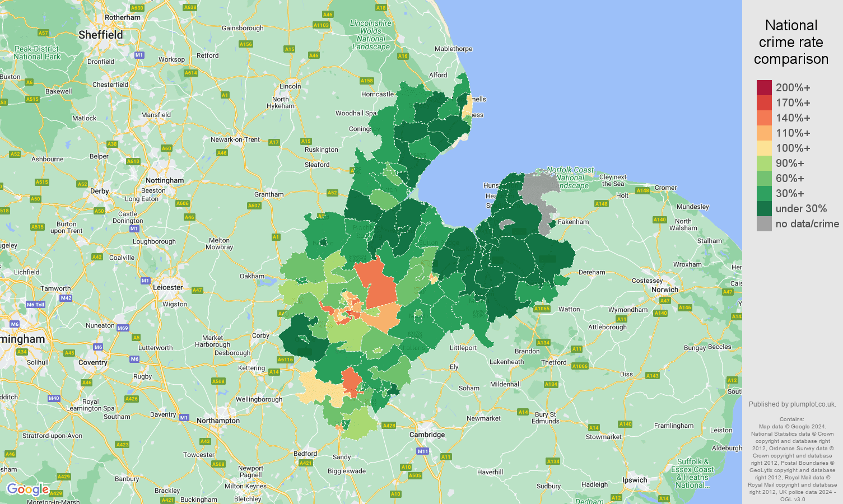843x504 pixels.
Task: Click the Melton Mowbray label
Action: 219,244
